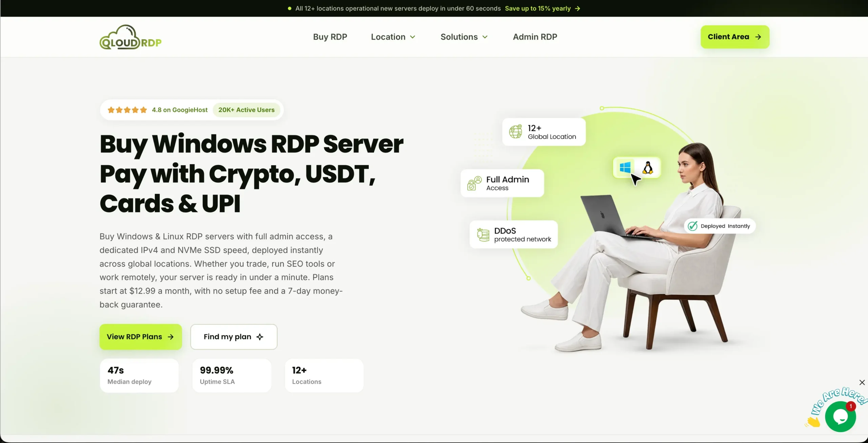Image resolution: width=868 pixels, height=443 pixels.
Task: Expand the Solutions dropdown chevron
Action: [x=485, y=37]
